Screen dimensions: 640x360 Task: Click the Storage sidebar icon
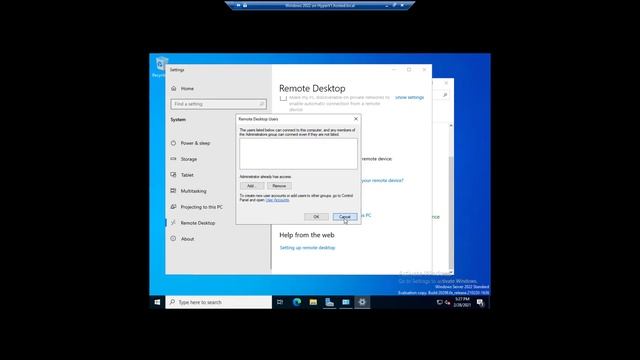(x=173, y=159)
